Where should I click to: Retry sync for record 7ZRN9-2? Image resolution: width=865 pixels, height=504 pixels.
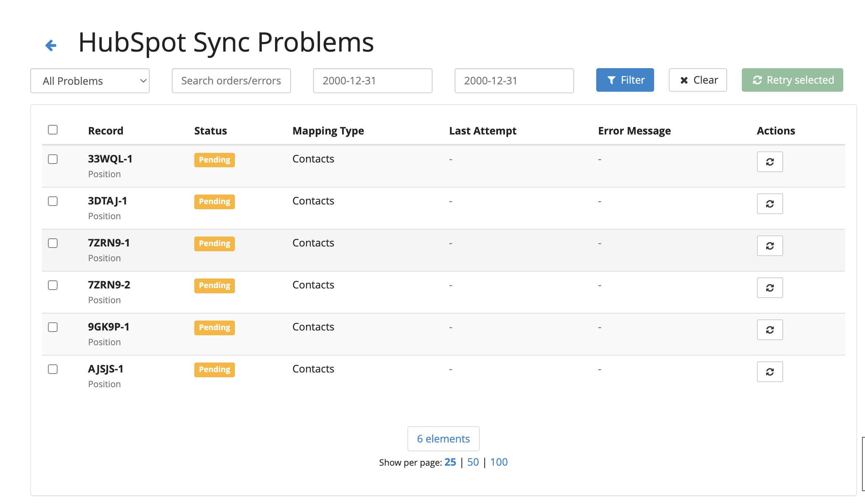coord(770,288)
